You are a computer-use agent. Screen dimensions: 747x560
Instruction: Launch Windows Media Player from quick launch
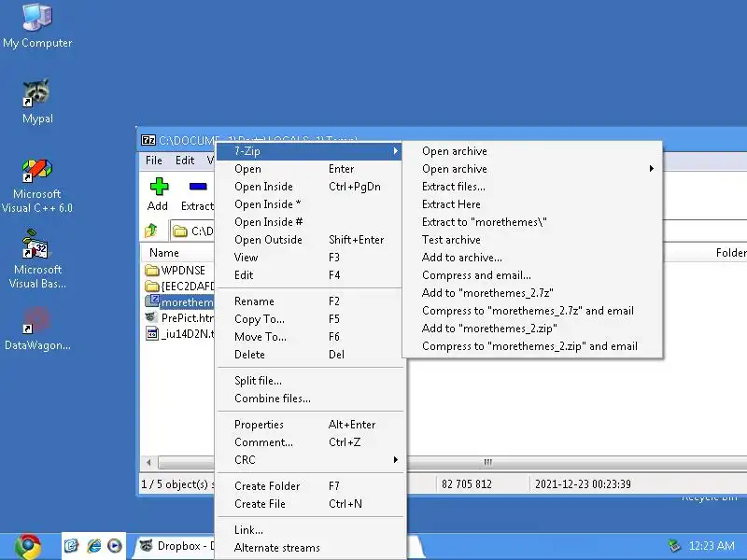click(114, 545)
